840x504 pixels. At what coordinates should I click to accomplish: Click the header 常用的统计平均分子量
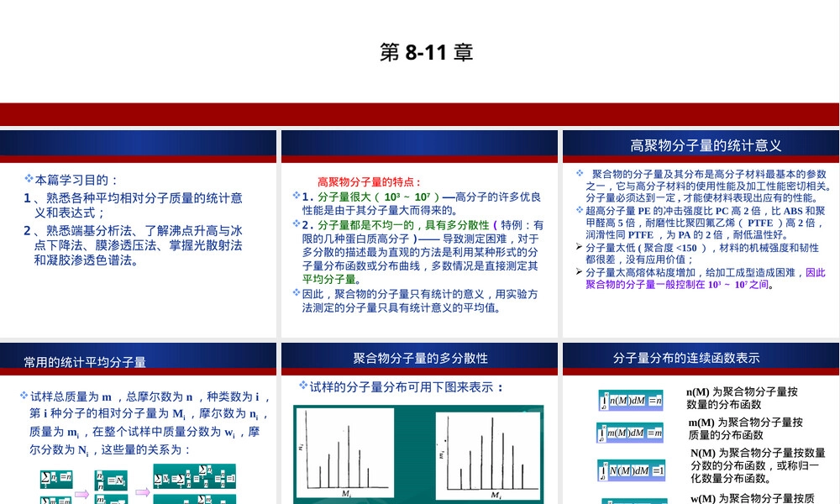(85, 362)
